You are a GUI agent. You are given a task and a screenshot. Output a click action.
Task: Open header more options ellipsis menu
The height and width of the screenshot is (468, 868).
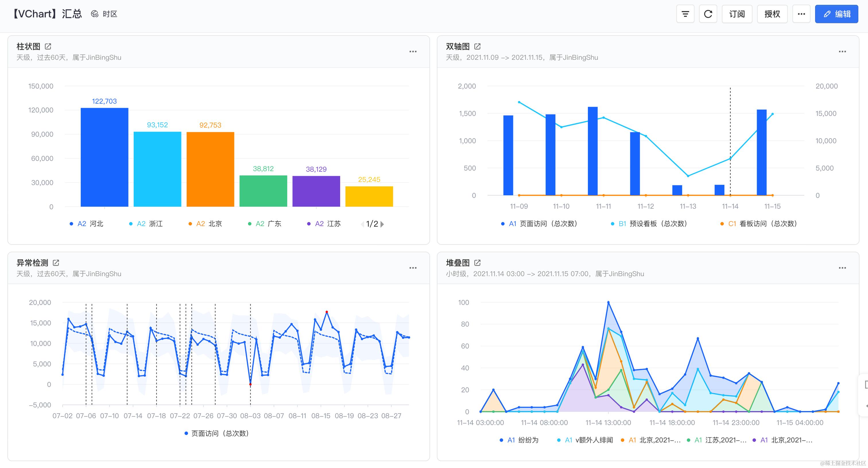click(x=801, y=14)
